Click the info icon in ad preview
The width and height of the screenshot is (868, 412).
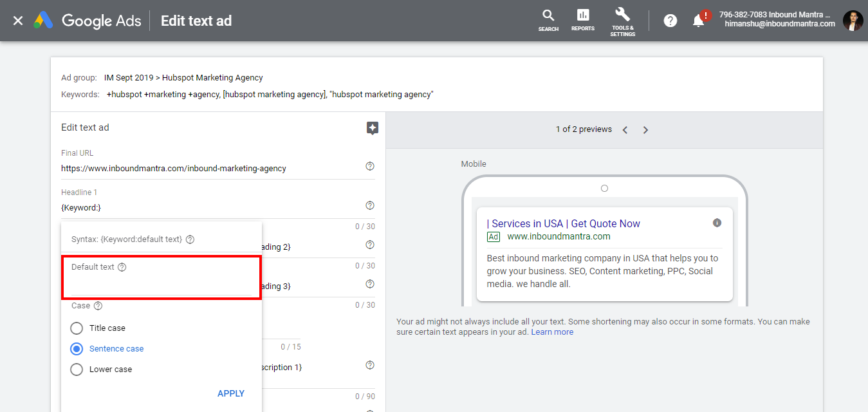coord(717,223)
